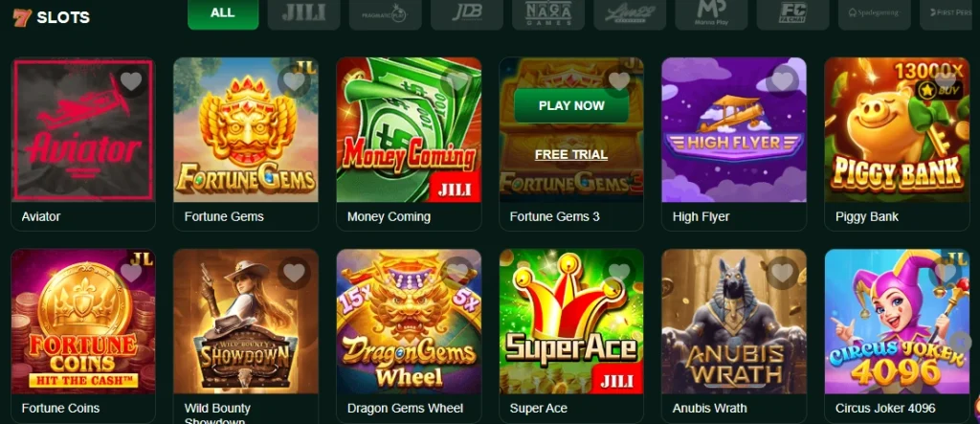The height and width of the screenshot is (424, 980).
Task: Click the heart icon on Super Ace
Action: (x=619, y=273)
